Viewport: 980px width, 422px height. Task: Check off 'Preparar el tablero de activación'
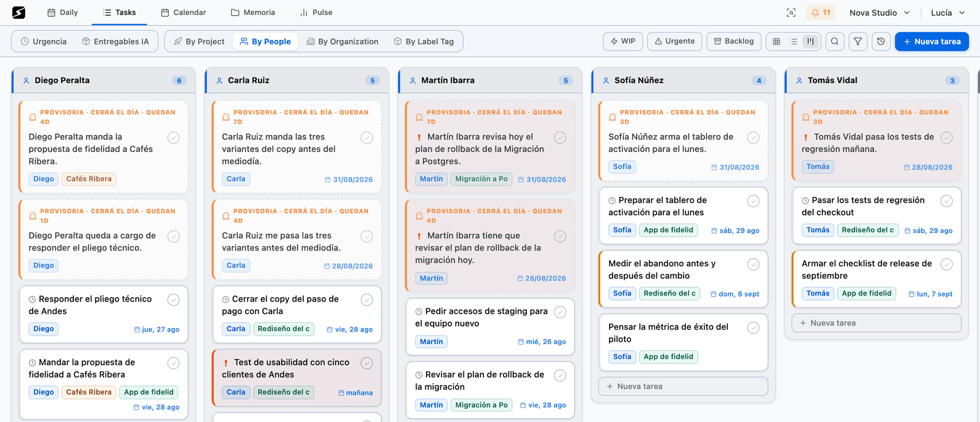coord(753,201)
